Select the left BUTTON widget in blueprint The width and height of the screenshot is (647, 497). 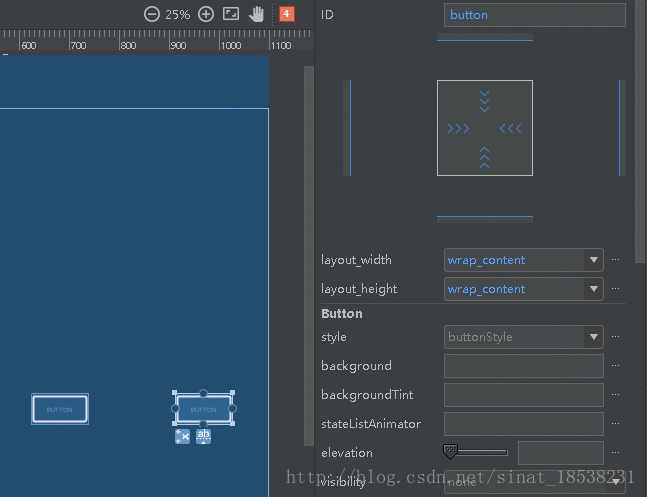point(60,409)
